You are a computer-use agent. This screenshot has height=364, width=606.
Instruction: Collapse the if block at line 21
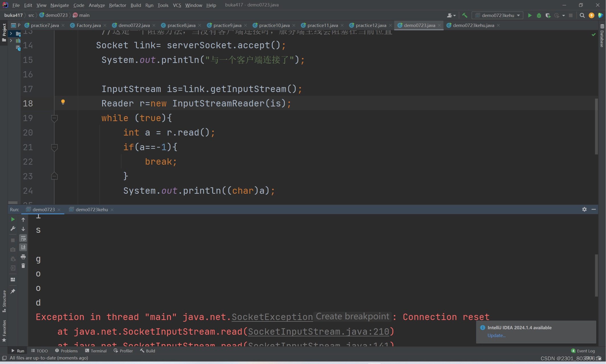click(54, 147)
